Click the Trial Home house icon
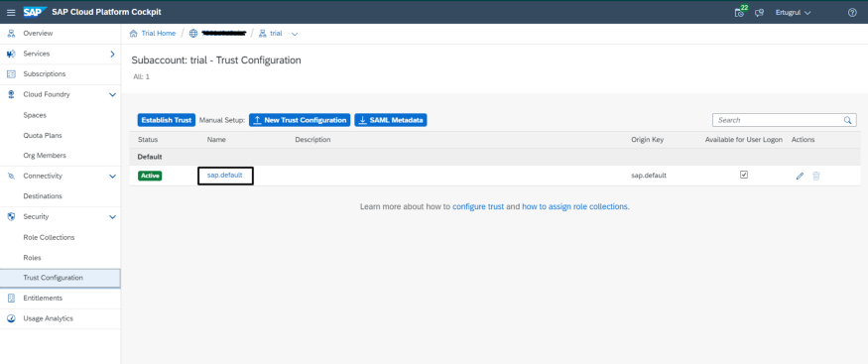This screenshot has height=364, width=868. pos(133,34)
